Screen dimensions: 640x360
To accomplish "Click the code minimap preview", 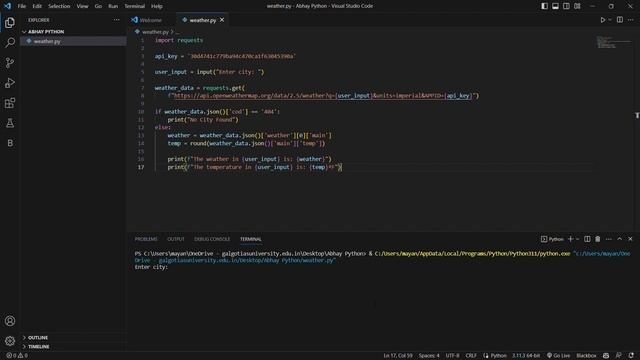I will coord(613,42).
